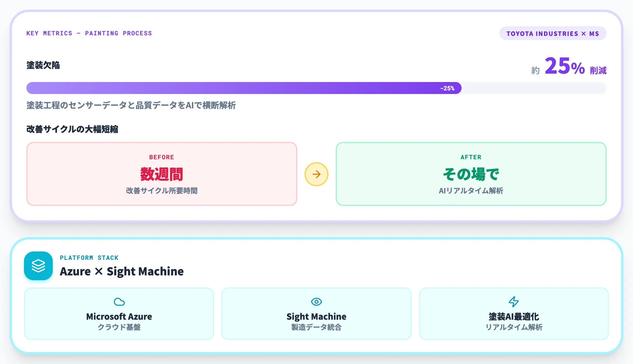Click the 改善サイクル所要時間 caption
This screenshot has height=364, width=633.
[162, 191]
